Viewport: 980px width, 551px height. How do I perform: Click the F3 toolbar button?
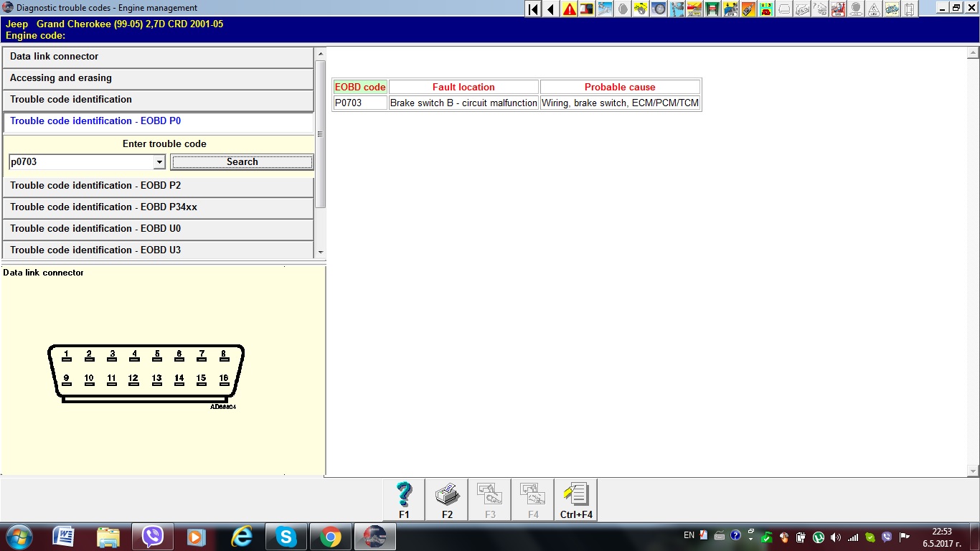click(490, 500)
